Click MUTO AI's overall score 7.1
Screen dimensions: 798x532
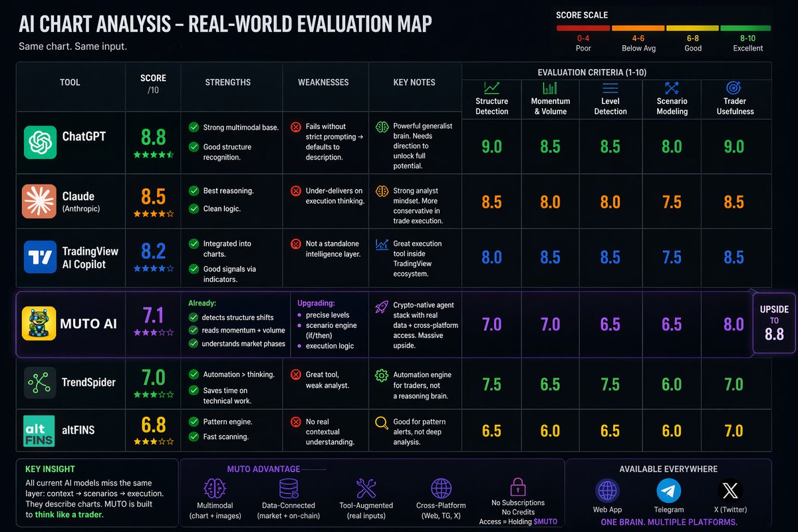(x=153, y=315)
